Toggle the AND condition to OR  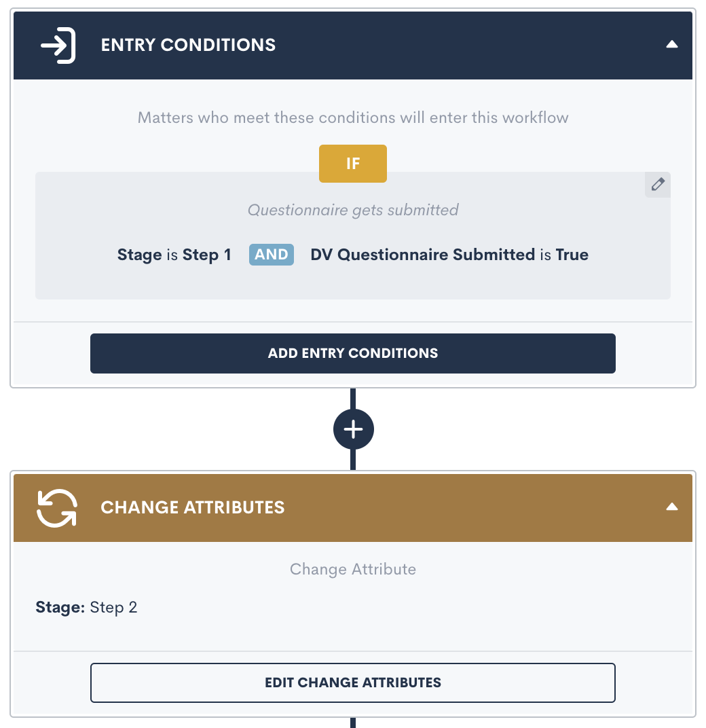(x=271, y=255)
